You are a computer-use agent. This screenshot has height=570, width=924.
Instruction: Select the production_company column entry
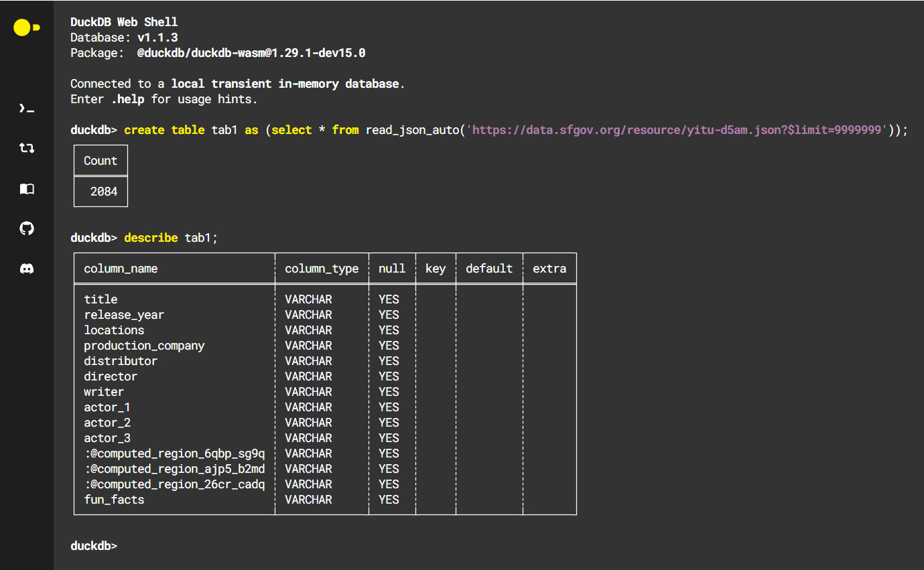[x=144, y=346]
